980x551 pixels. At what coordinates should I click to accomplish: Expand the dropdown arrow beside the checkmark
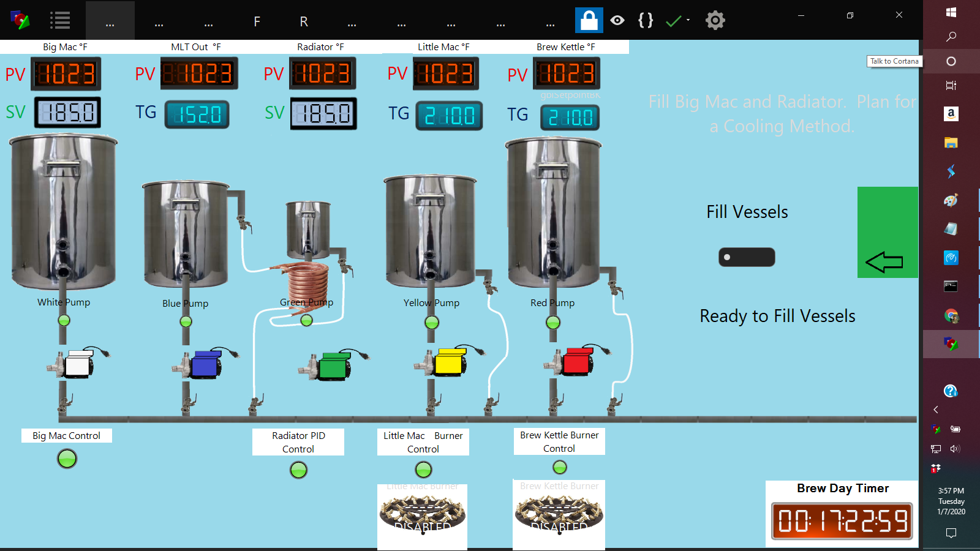688,20
